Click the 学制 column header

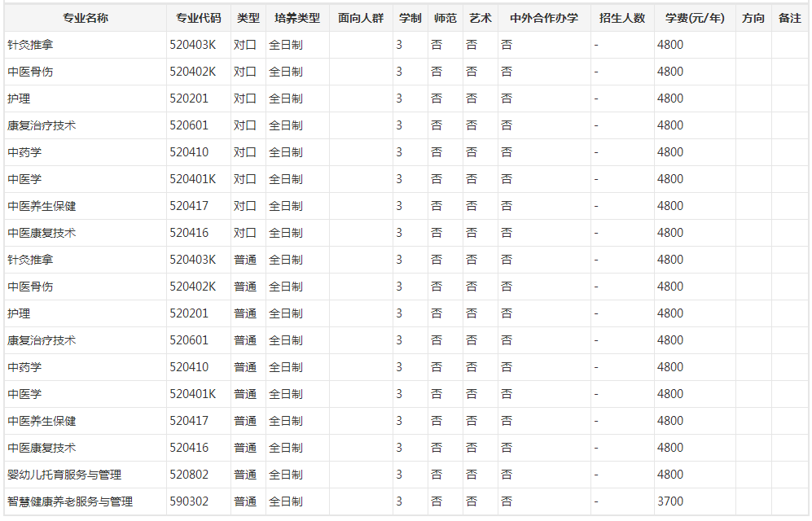[410, 18]
